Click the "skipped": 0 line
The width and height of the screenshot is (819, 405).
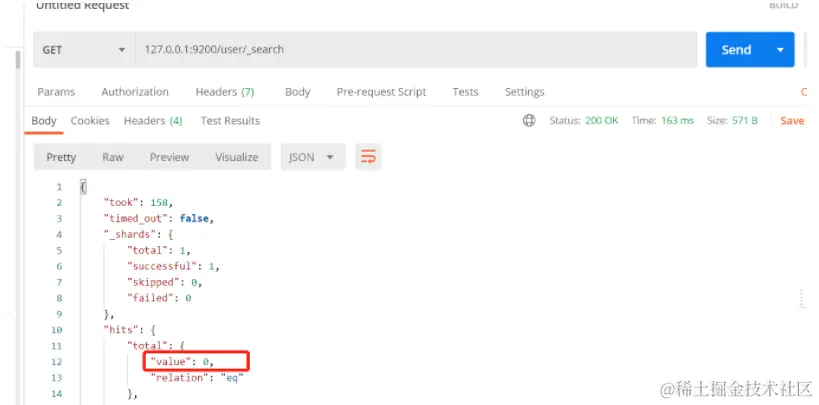(164, 282)
